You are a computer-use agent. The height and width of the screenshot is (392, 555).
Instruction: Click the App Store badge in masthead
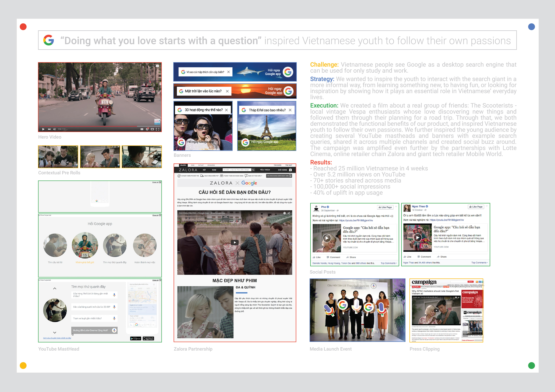coord(148,339)
